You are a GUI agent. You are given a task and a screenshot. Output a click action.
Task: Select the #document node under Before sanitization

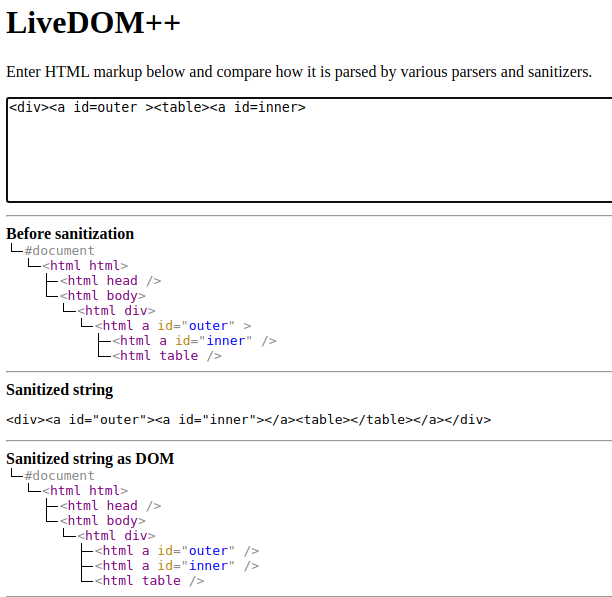point(59,251)
